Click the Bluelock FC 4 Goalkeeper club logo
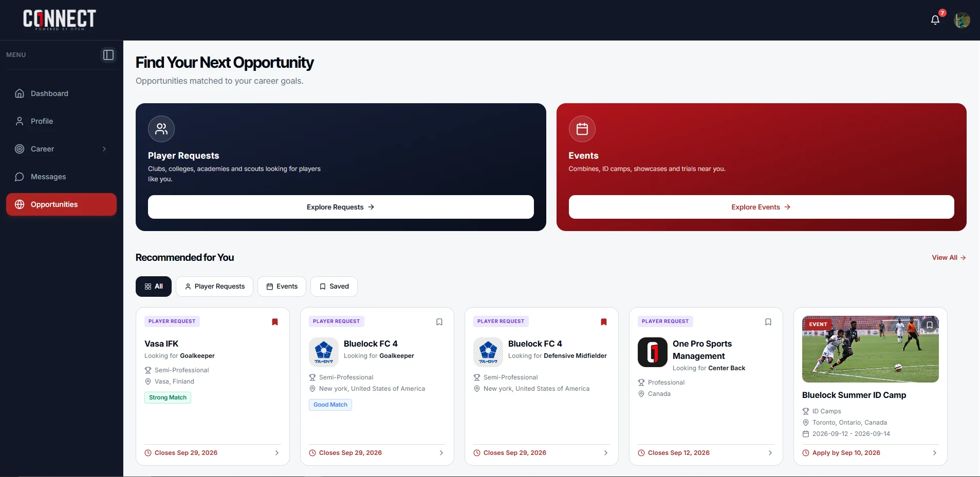 [x=324, y=352]
